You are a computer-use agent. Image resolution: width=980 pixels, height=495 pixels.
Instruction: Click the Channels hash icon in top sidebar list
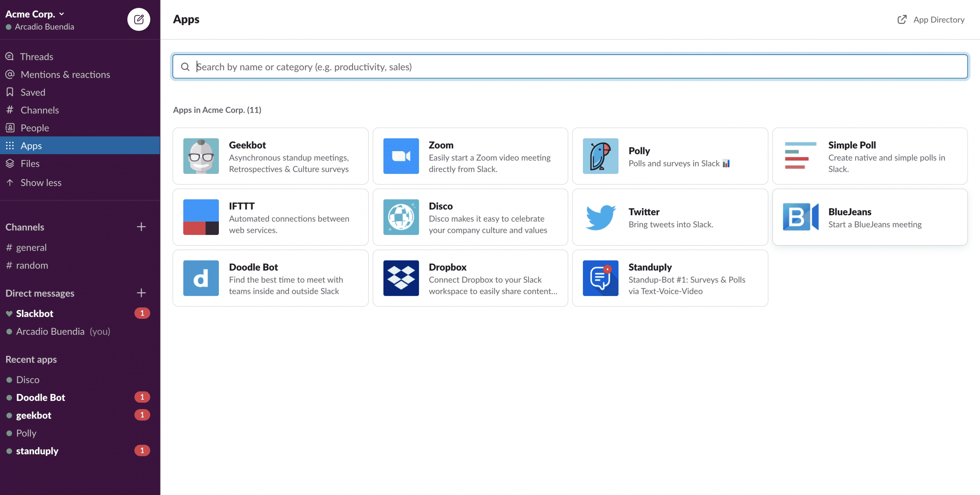pos(10,110)
